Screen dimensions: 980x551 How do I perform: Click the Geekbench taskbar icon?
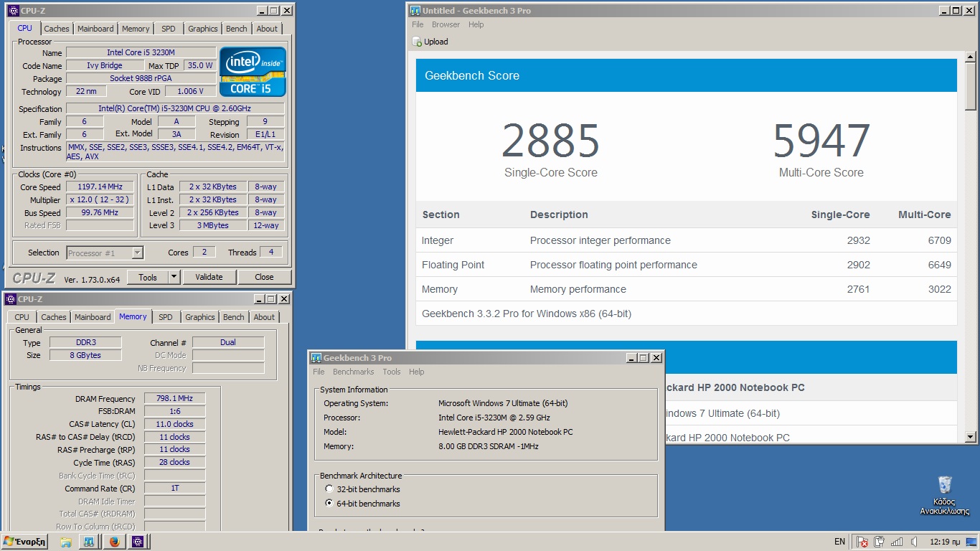coord(89,542)
